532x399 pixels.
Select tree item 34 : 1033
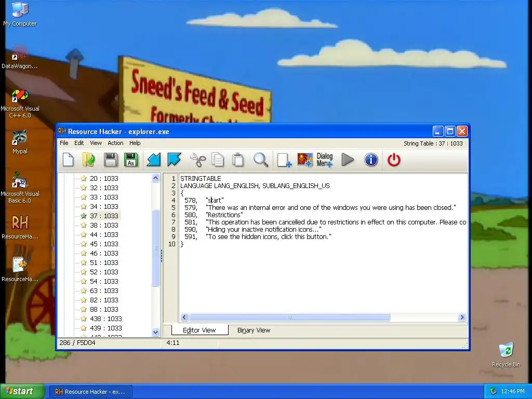[x=104, y=206]
